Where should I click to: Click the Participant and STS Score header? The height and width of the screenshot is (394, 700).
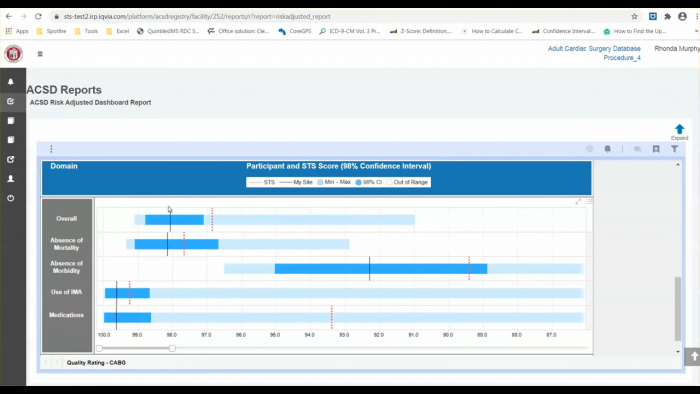338,166
